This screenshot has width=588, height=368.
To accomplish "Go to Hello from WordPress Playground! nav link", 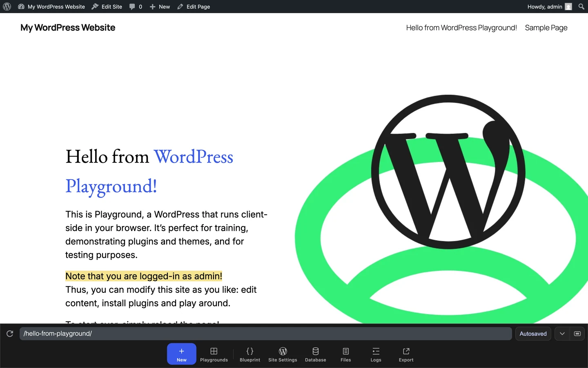I will point(461,28).
